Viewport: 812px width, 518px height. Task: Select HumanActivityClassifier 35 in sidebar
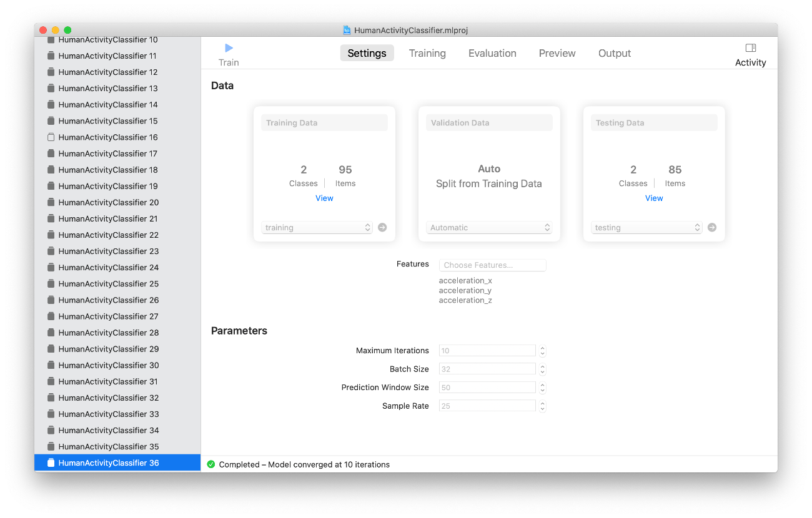117,447
